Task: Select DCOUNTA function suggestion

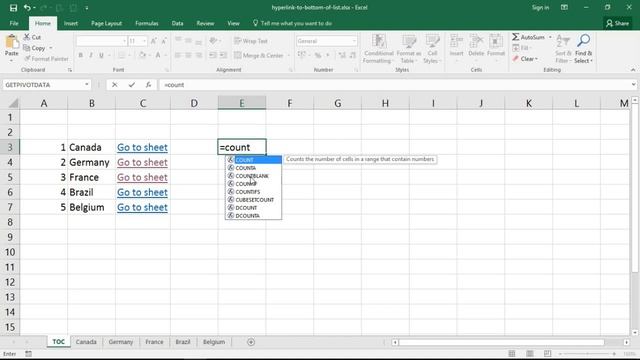Action: tap(253, 216)
